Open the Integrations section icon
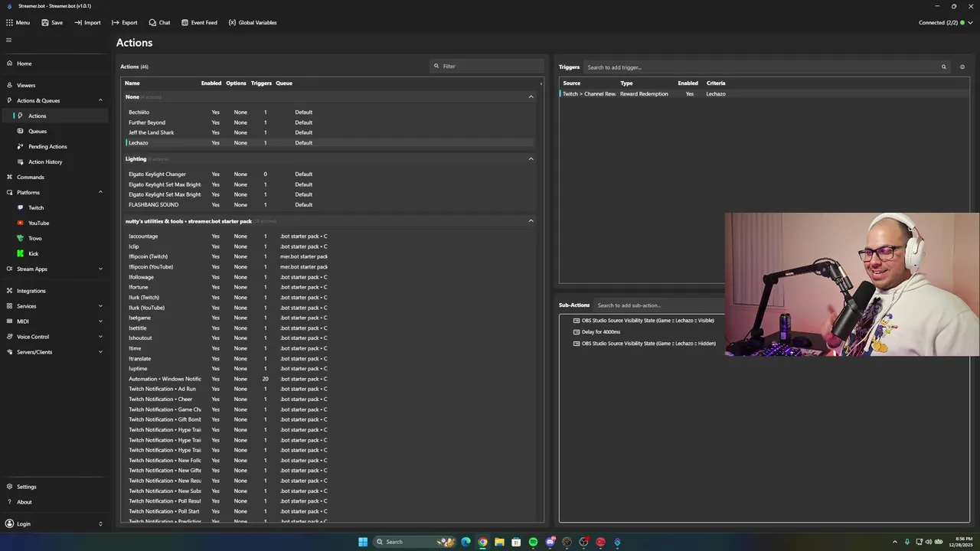This screenshot has width=980, height=551. point(9,291)
